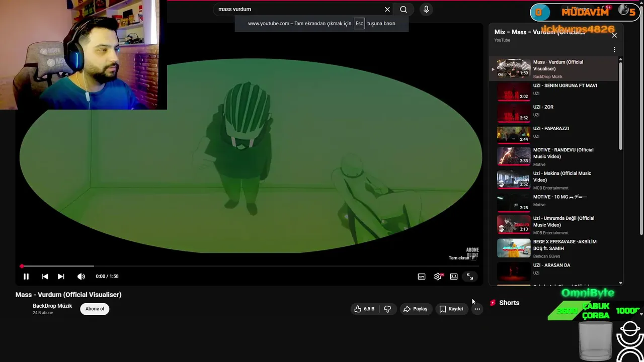Play Mass - Vurdum in playlist
The height and width of the screenshot is (362, 644).
click(553, 69)
